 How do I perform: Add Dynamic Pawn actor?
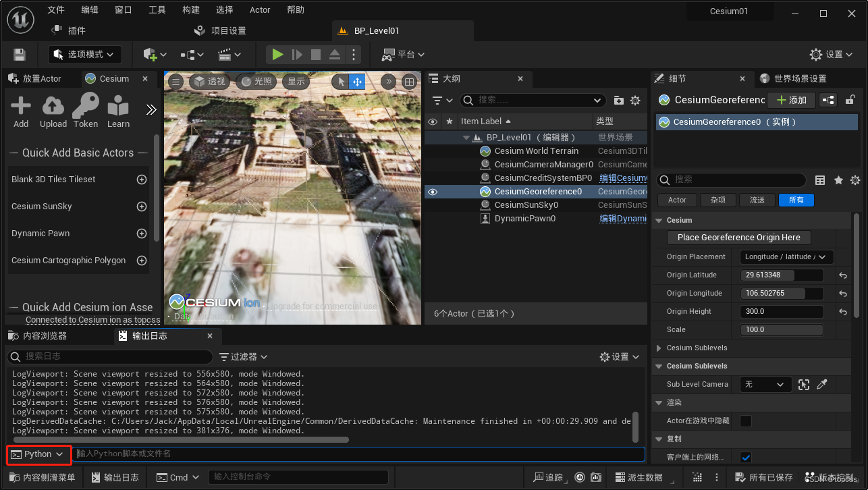tap(142, 234)
